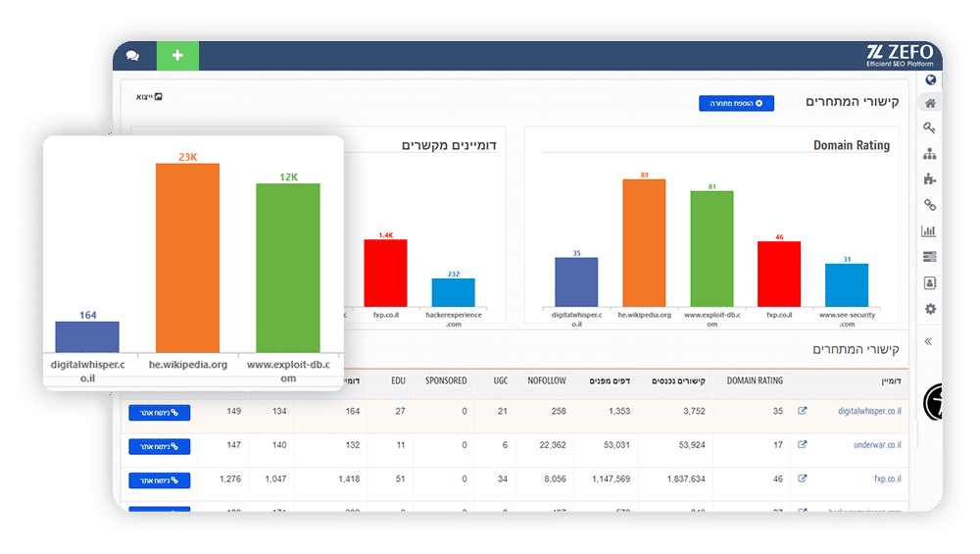Click the green 12K bar in zoomed chart
Screen dimensions: 980x554
[x=288, y=268]
